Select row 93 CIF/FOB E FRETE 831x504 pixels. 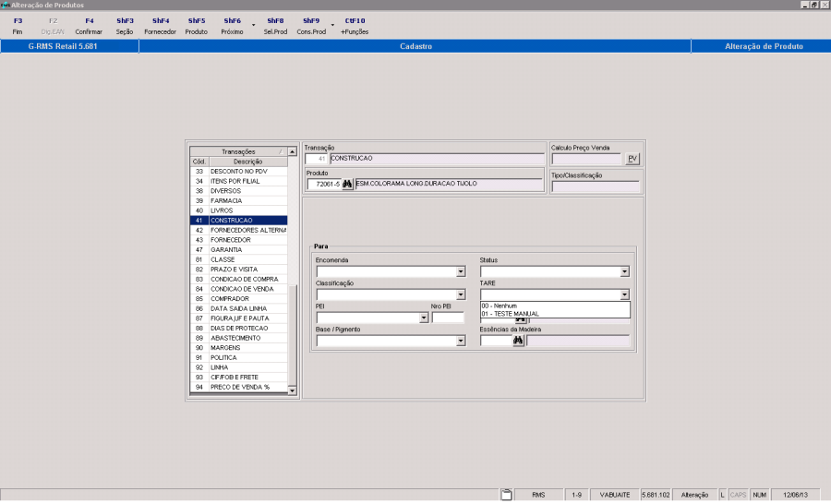click(238, 378)
